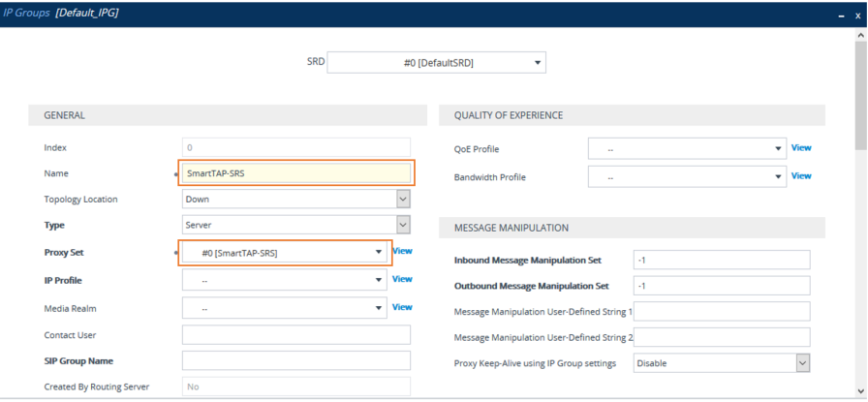The width and height of the screenshot is (868, 402).
Task: Open Proxy Keep-Alive using IP Group dropdown
Action: 721,363
